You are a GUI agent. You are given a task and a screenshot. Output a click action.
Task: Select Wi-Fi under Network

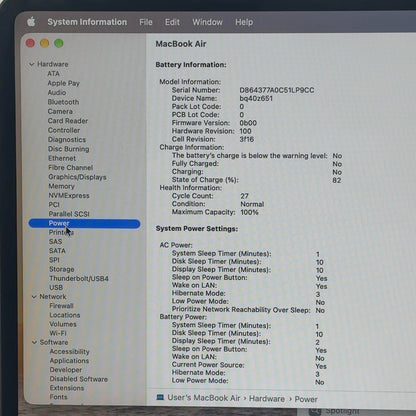tap(58, 333)
